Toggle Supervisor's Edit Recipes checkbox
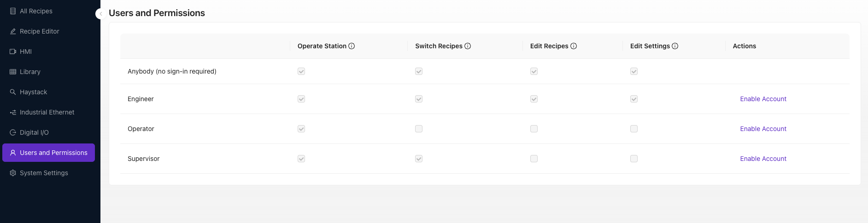868x223 pixels. pos(534,159)
